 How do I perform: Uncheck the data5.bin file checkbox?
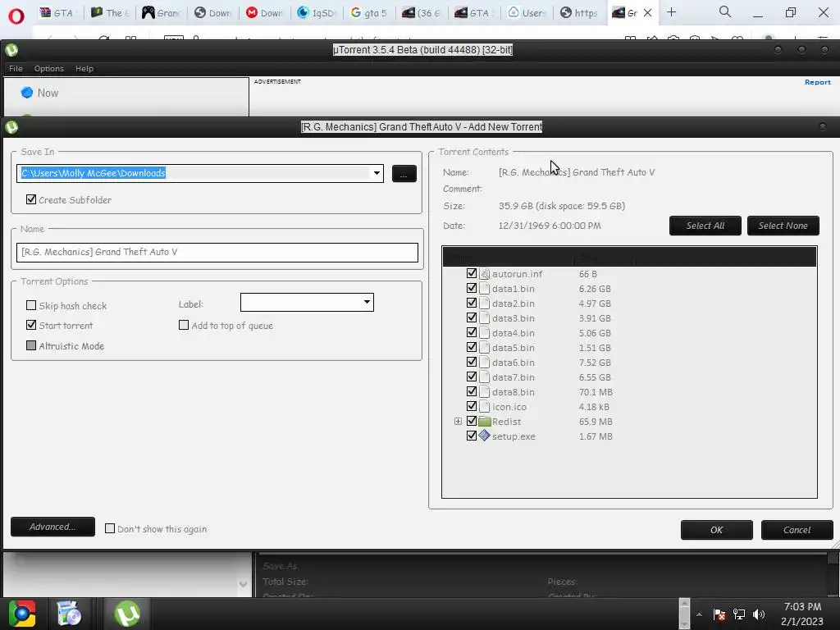point(472,347)
